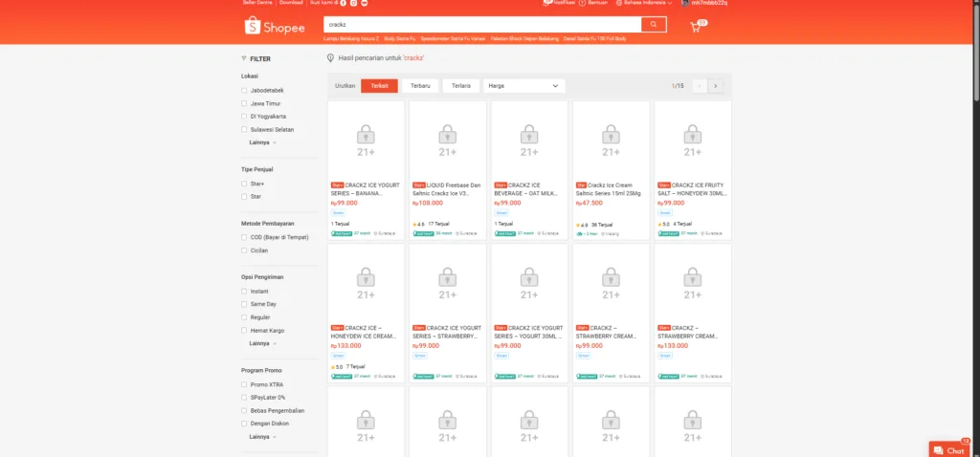Open locked 21+ image of Banana Yogurt
The width and height of the screenshot is (980, 457).
[x=366, y=140]
